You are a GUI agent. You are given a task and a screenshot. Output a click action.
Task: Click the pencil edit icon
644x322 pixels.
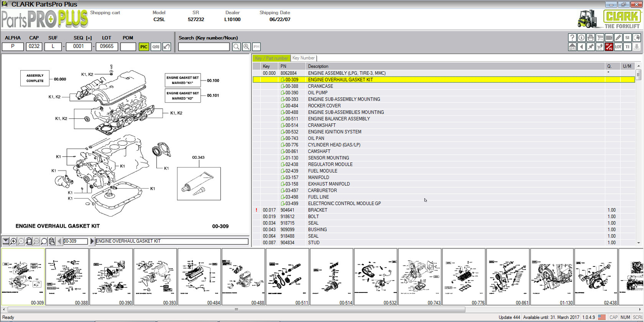point(618,37)
